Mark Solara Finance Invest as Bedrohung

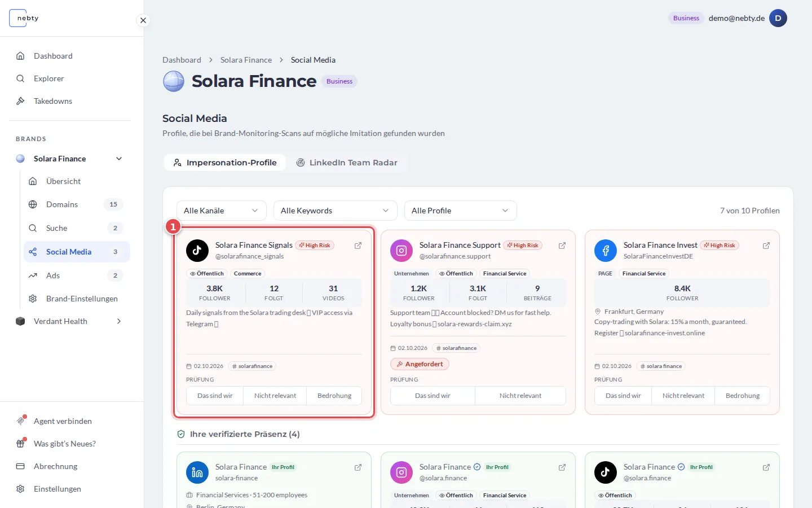(743, 396)
